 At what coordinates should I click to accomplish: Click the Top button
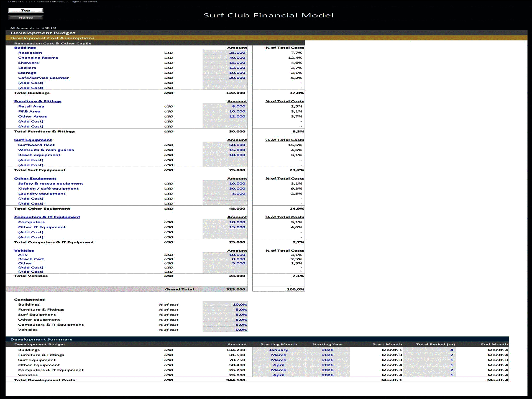point(26,10)
